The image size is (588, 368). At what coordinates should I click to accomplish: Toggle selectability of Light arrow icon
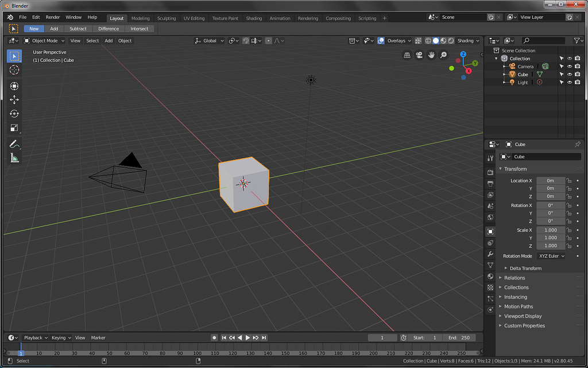coord(562,82)
